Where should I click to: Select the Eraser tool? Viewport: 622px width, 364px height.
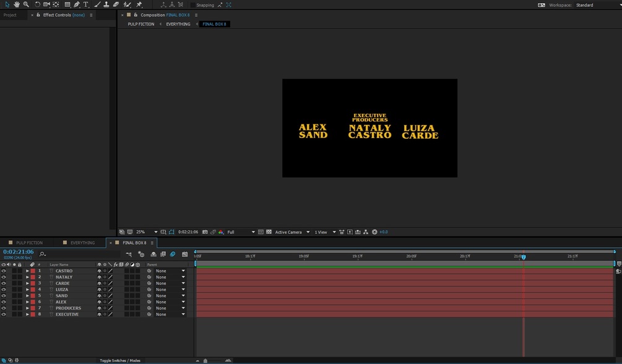(116, 5)
